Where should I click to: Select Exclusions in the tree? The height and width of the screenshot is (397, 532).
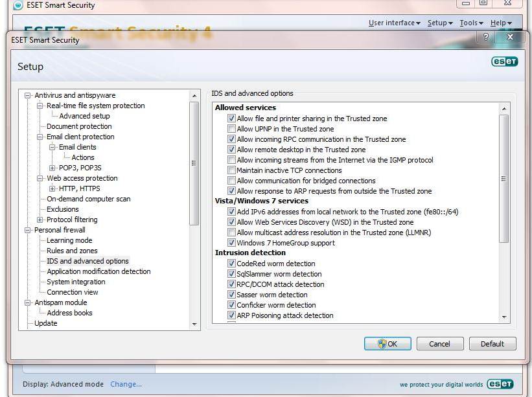click(63, 209)
